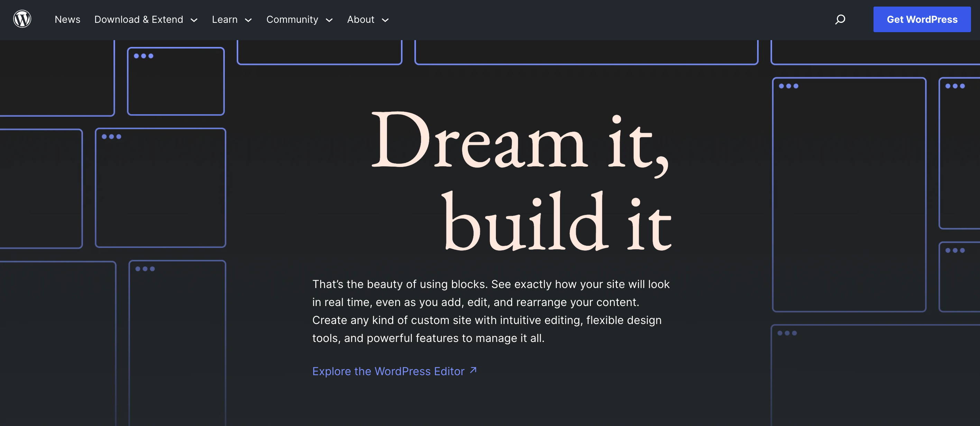Click the arrow icon after Explore the WordPress Editor

pos(473,370)
